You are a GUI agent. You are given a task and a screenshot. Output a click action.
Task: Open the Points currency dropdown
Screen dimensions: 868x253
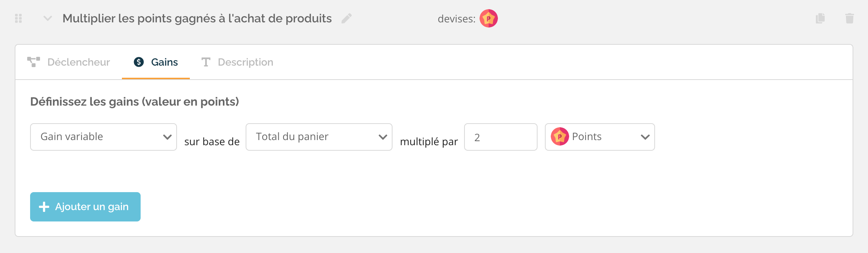pos(600,137)
